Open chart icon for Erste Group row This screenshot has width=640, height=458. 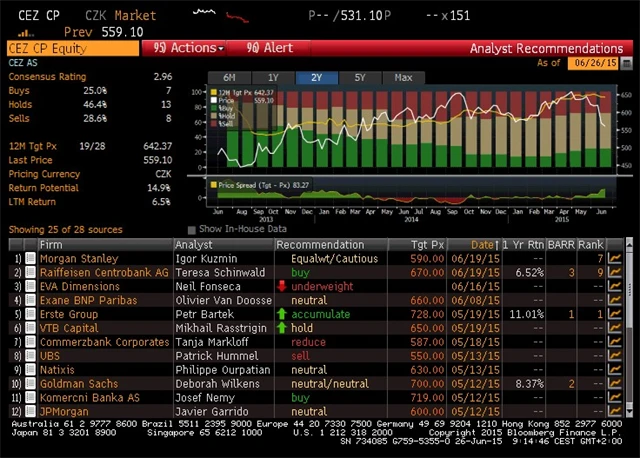point(617,313)
